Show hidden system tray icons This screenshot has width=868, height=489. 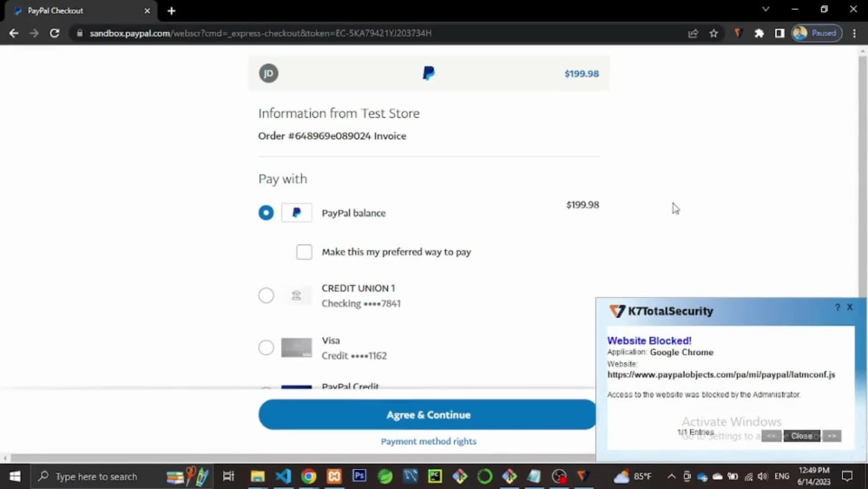(671, 476)
